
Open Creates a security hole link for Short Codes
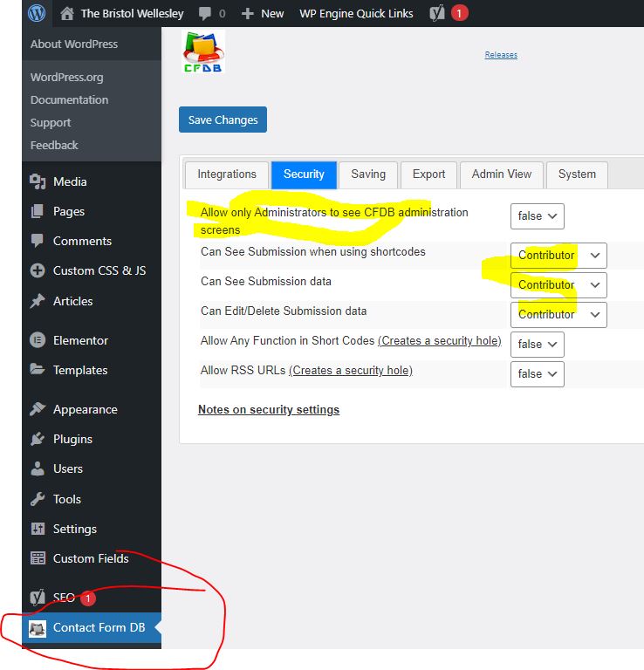point(439,340)
